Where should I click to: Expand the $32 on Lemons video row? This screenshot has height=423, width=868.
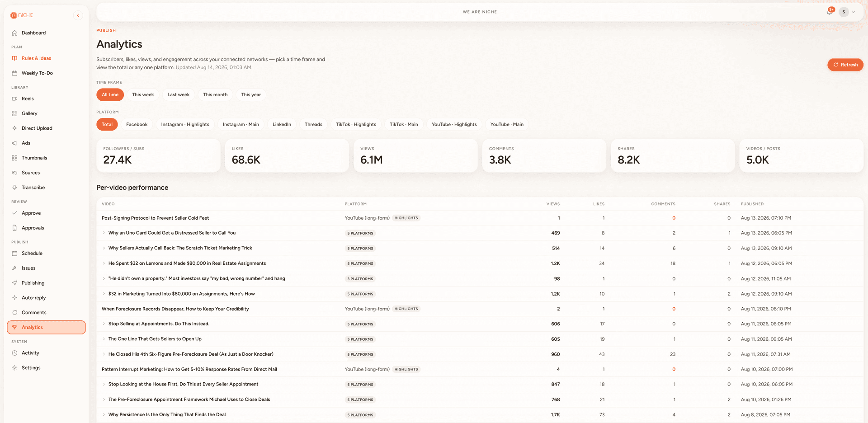click(104, 263)
